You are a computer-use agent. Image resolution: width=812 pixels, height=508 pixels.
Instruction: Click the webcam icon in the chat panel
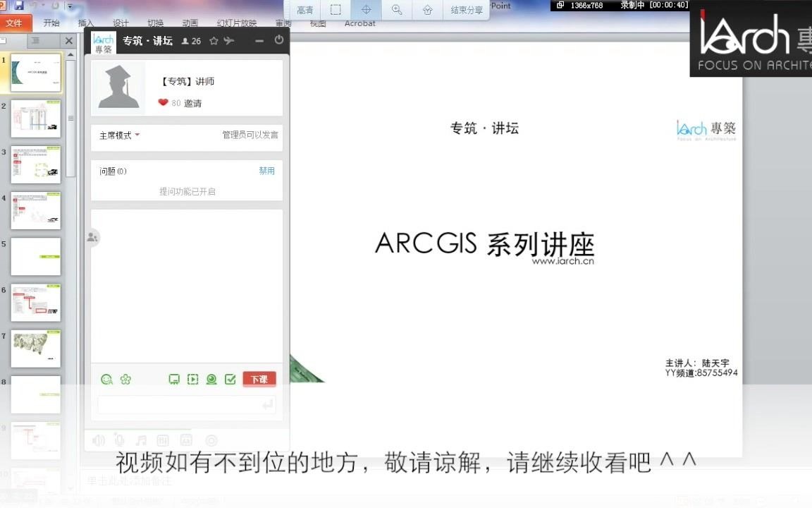[x=211, y=379]
